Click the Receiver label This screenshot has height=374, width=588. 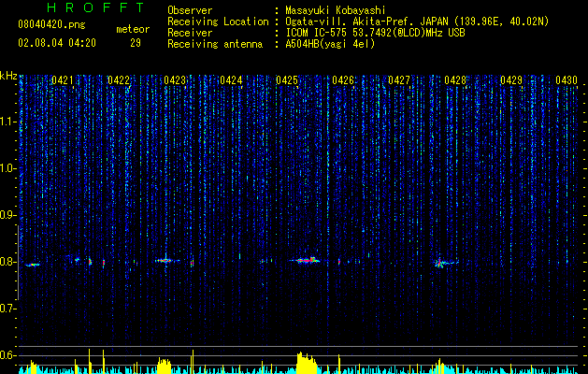(x=190, y=33)
